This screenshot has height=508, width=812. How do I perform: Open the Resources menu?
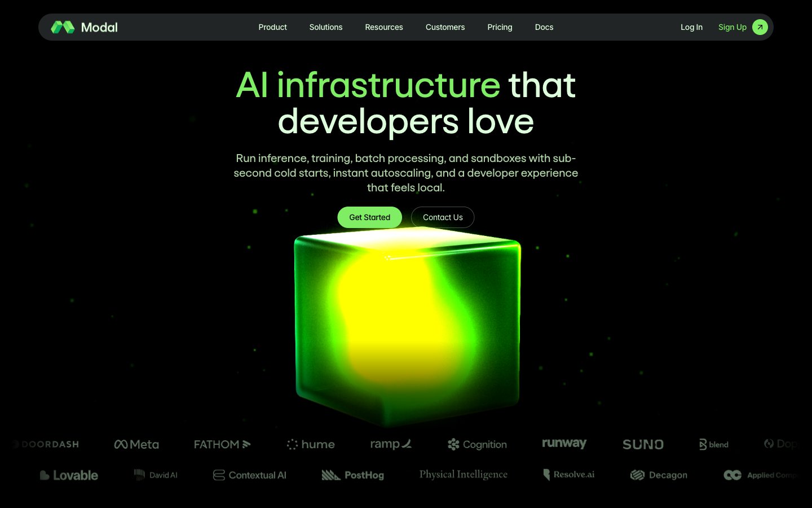point(383,27)
